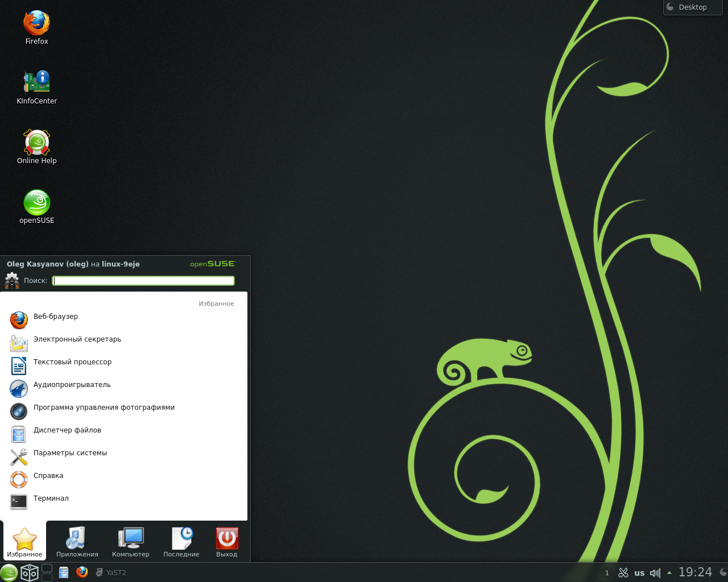Switch to the Компьютер tab
Image resolution: width=728 pixels, height=582 pixels.
pyautogui.click(x=130, y=542)
